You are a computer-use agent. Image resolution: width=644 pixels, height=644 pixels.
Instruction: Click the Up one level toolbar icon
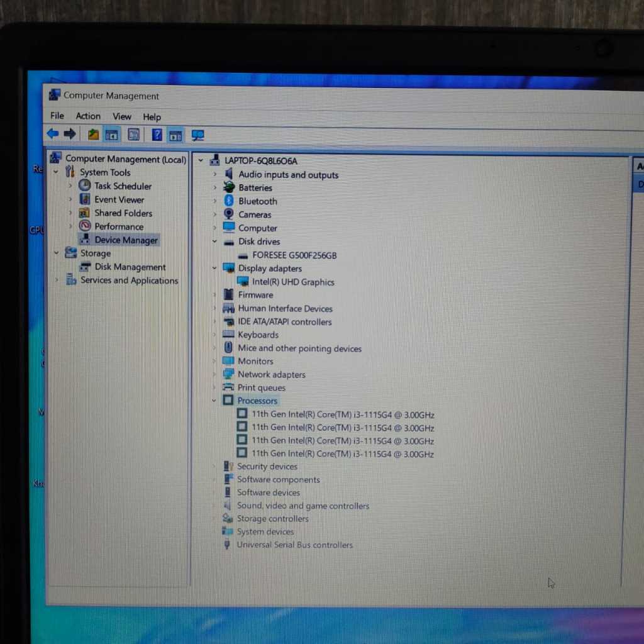(93, 135)
